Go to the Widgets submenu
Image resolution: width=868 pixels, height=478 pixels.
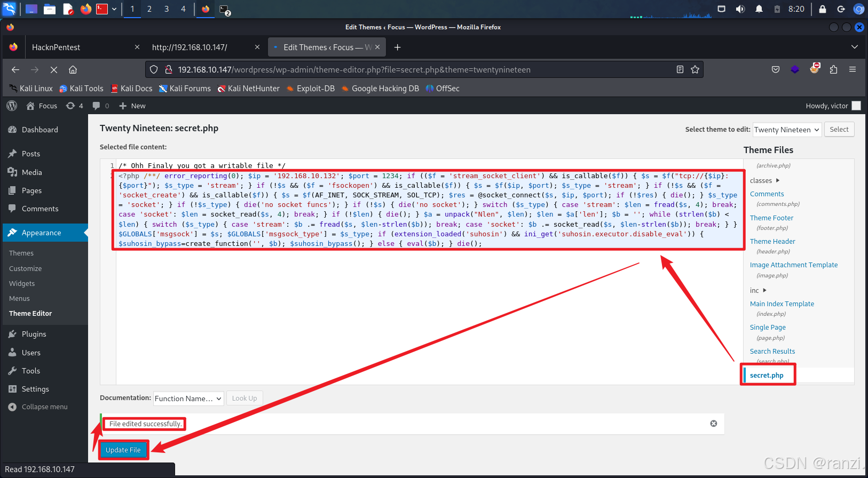point(22,283)
